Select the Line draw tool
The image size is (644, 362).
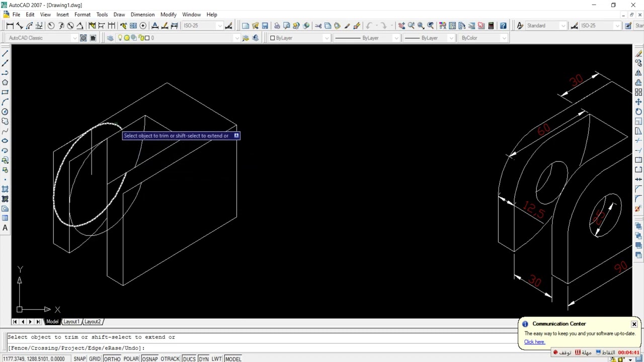[5, 53]
